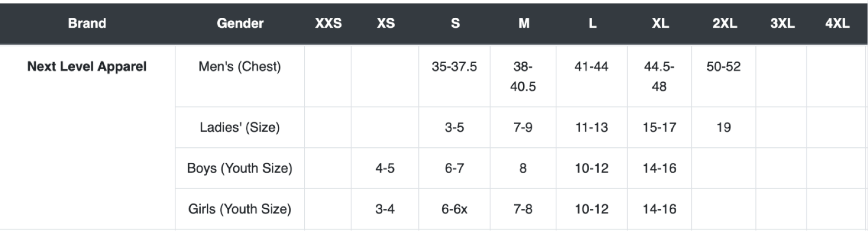Click the men's small 35-37.5 cell

[454, 66]
